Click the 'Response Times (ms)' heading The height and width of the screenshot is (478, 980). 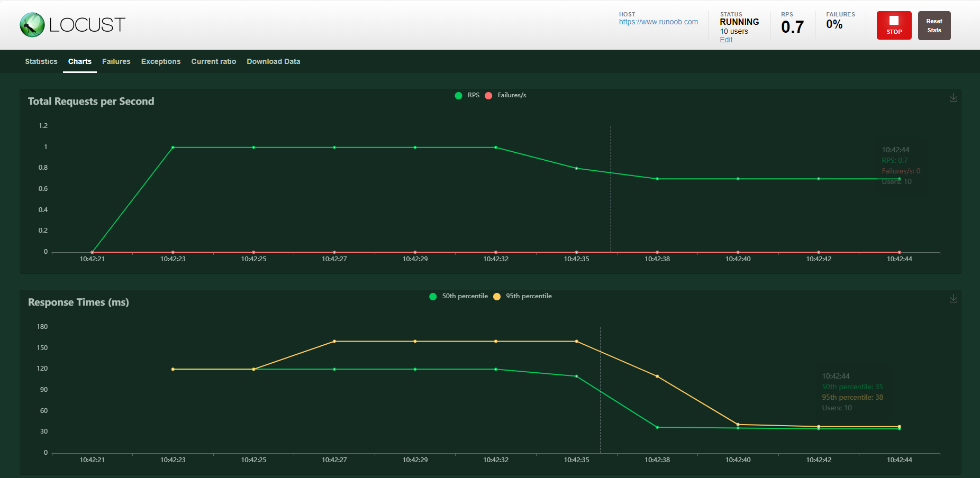pyautogui.click(x=78, y=302)
